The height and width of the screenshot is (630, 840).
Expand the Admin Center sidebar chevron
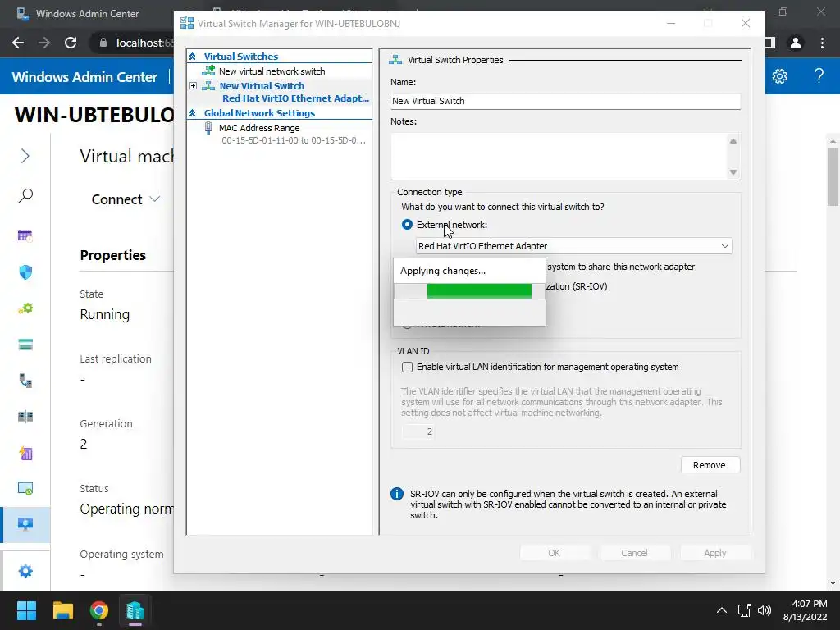coord(25,156)
